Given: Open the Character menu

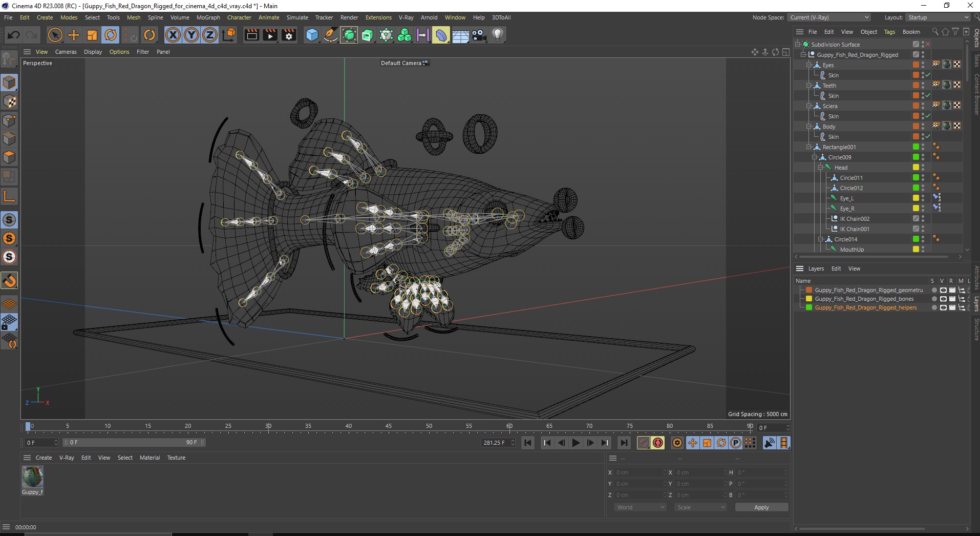Looking at the screenshot, I should click(x=239, y=17).
